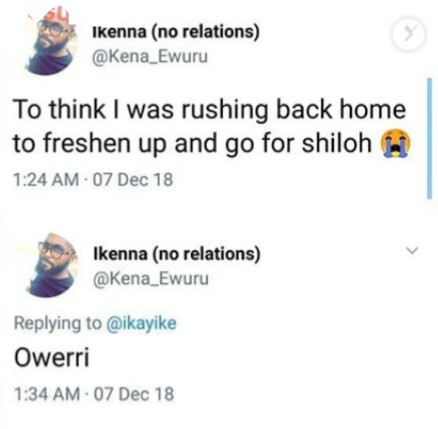Click the first tweet's line "to freshen up and go"
This screenshot has height=429, width=438.
pyautogui.click(x=132, y=144)
